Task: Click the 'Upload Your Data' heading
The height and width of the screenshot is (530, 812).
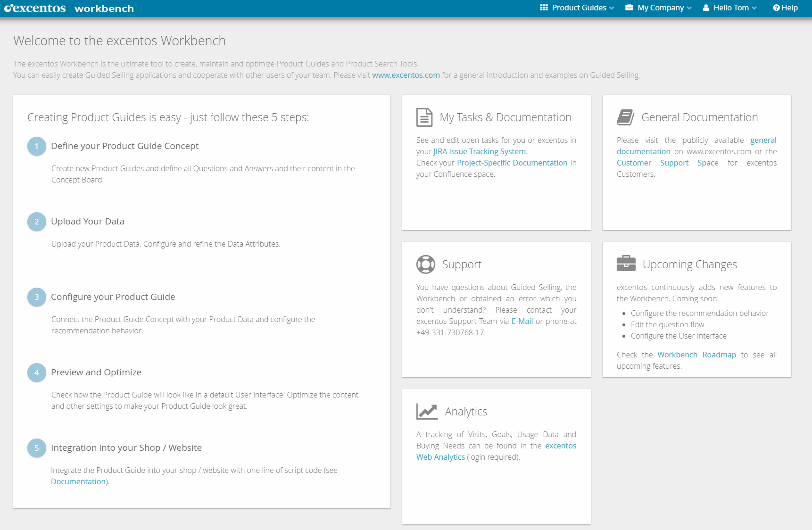Action: point(88,221)
